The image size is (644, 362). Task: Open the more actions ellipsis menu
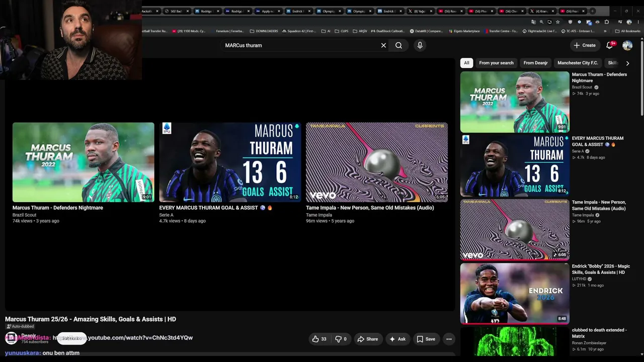click(449, 339)
